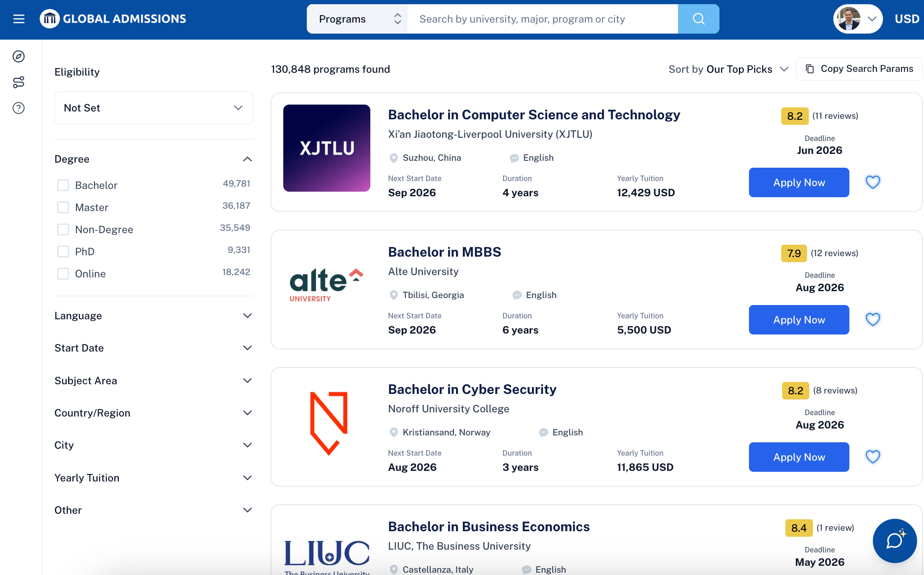Check the Bachelor degree checkbox
This screenshot has width=924, height=575.
click(x=63, y=185)
